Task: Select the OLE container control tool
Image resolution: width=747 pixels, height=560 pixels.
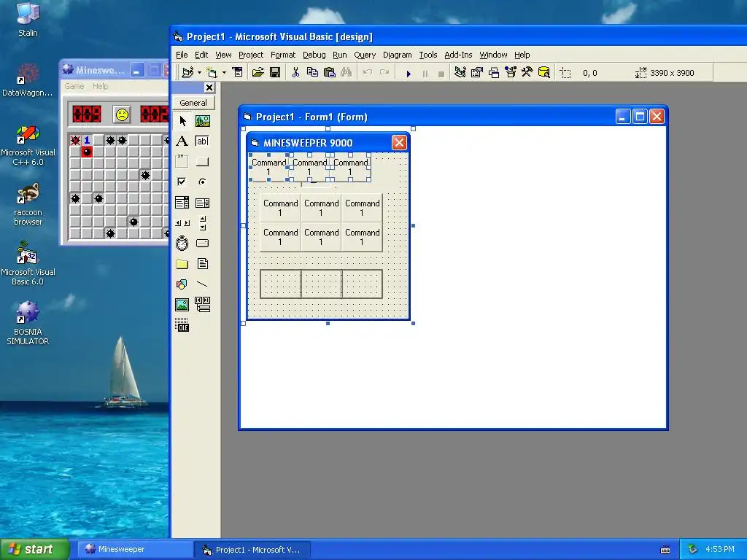Action: (182, 325)
